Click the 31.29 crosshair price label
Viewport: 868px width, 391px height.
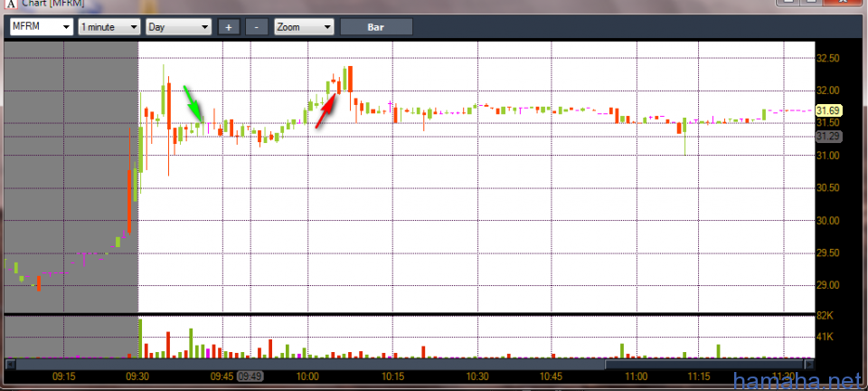coord(829,137)
